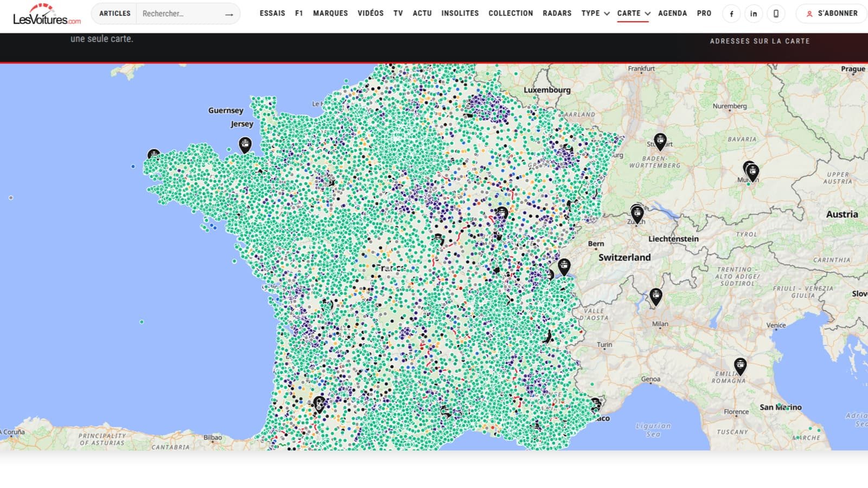Open the AGENDA section
The width and height of the screenshot is (868, 488).
pyautogui.click(x=672, y=13)
